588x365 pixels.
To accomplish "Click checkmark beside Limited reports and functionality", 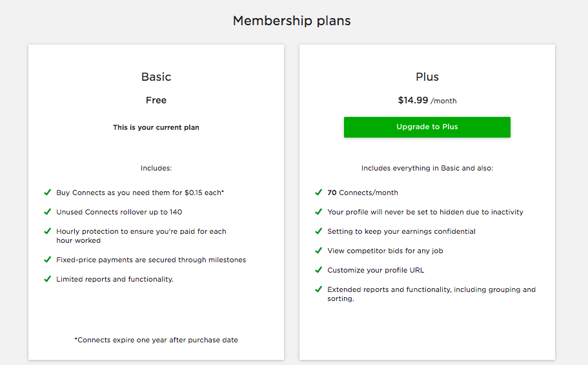I will point(47,279).
